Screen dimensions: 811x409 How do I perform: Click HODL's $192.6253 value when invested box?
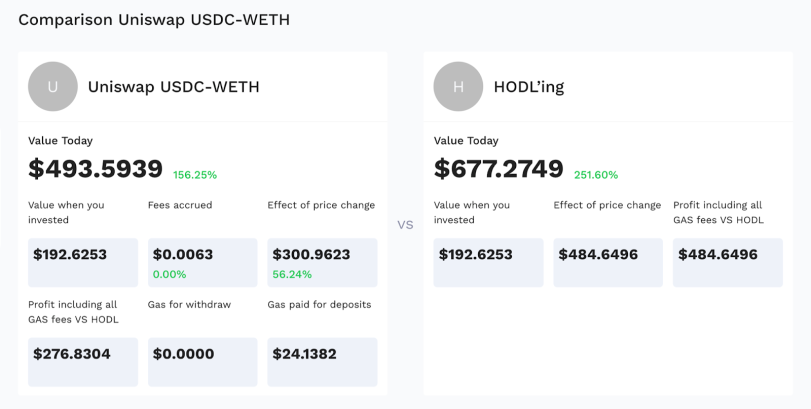tap(488, 263)
